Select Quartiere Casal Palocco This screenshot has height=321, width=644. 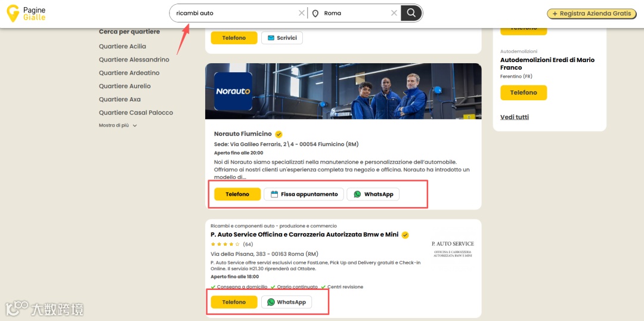136,112
